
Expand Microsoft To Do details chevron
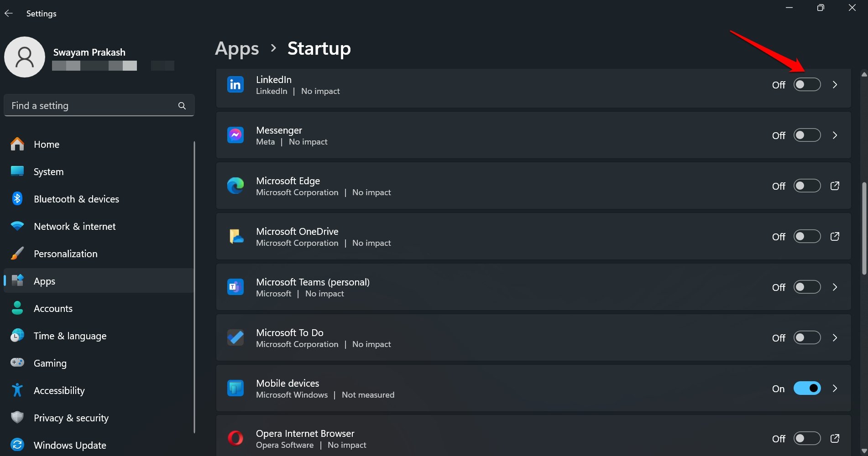coord(835,338)
